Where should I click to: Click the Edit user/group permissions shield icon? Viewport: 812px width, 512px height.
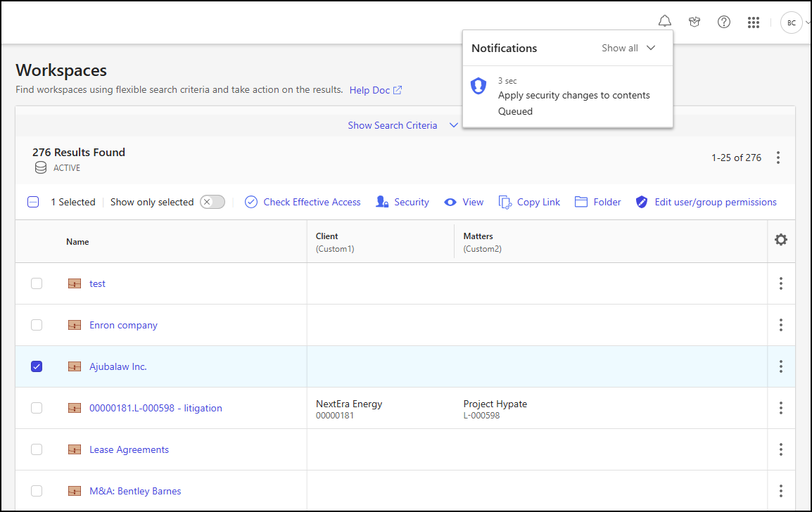(x=641, y=202)
